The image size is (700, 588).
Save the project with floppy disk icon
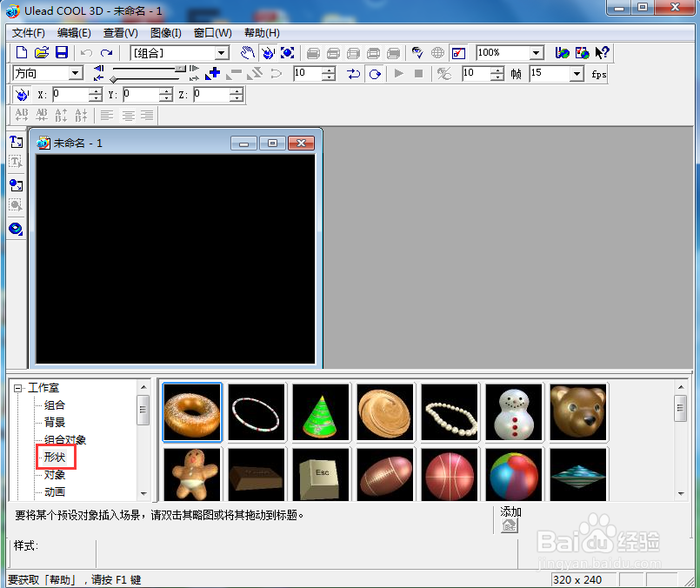pyautogui.click(x=62, y=53)
